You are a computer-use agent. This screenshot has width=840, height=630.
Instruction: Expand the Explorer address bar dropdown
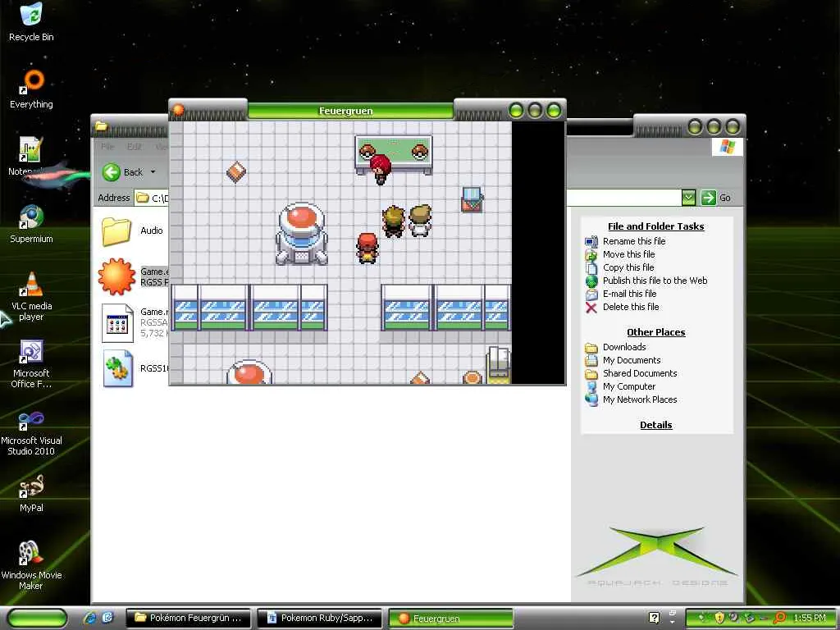[x=688, y=198]
